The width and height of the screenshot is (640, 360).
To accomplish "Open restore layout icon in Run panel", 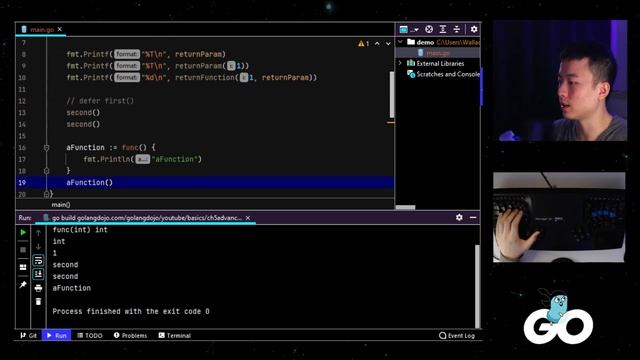I will click(x=23, y=267).
